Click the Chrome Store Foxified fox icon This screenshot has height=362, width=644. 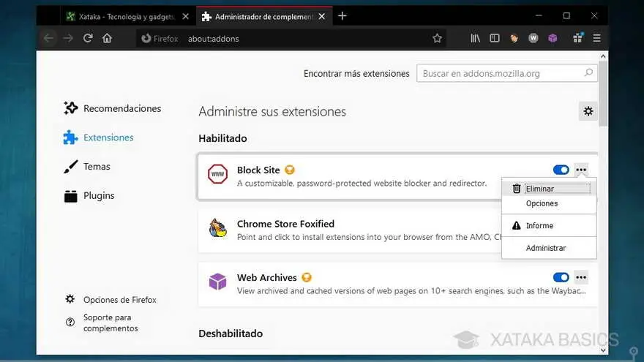tap(217, 227)
